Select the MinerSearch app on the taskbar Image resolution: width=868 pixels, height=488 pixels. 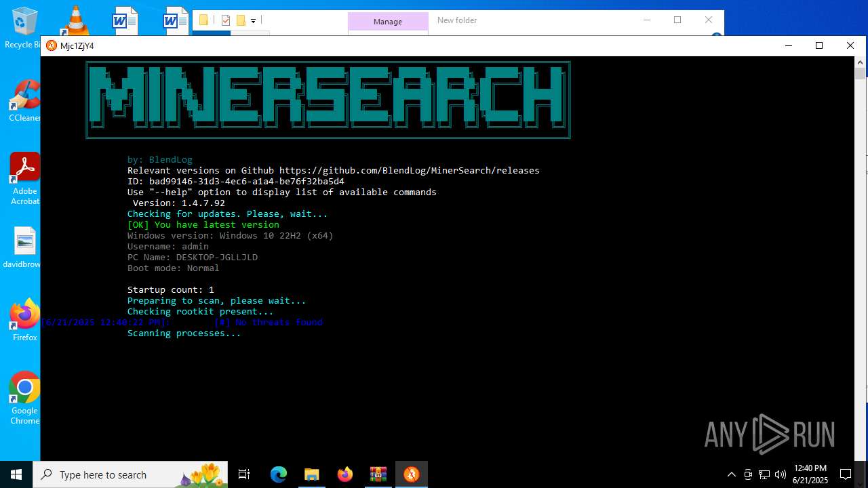(412, 474)
